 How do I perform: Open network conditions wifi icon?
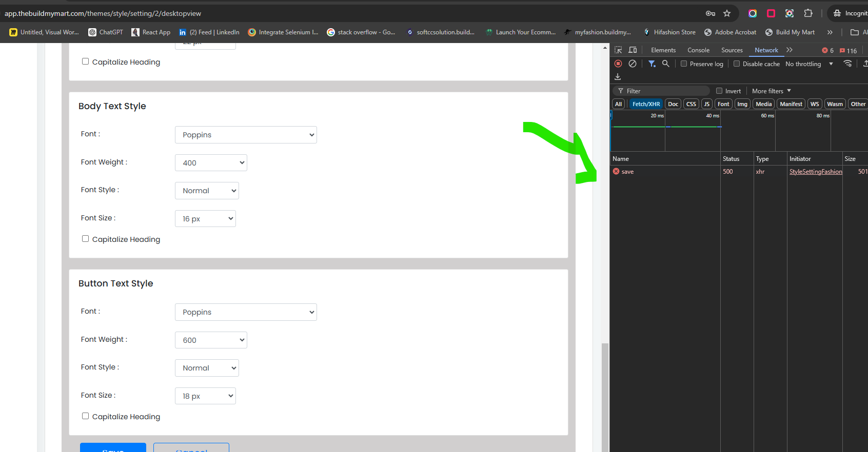tap(847, 64)
